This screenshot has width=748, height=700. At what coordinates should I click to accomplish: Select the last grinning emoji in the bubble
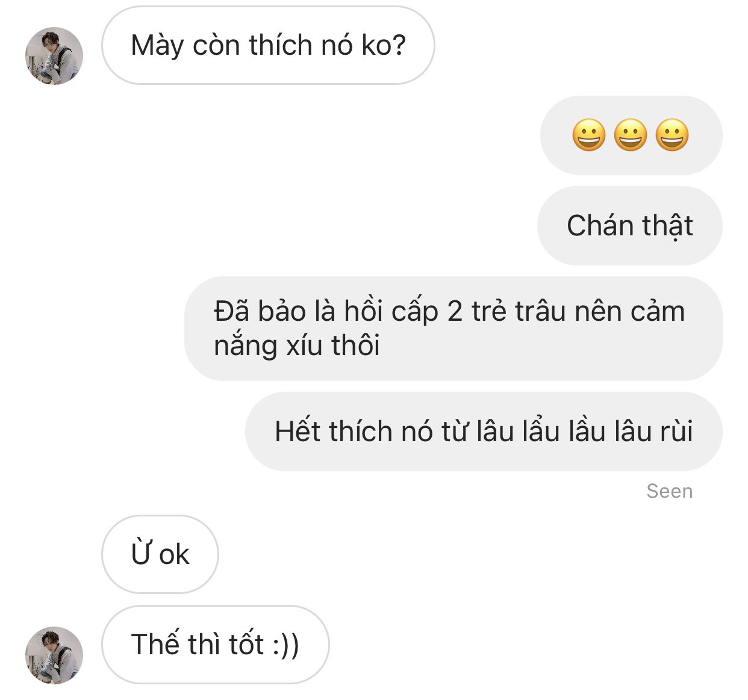pyautogui.click(x=672, y=135)
